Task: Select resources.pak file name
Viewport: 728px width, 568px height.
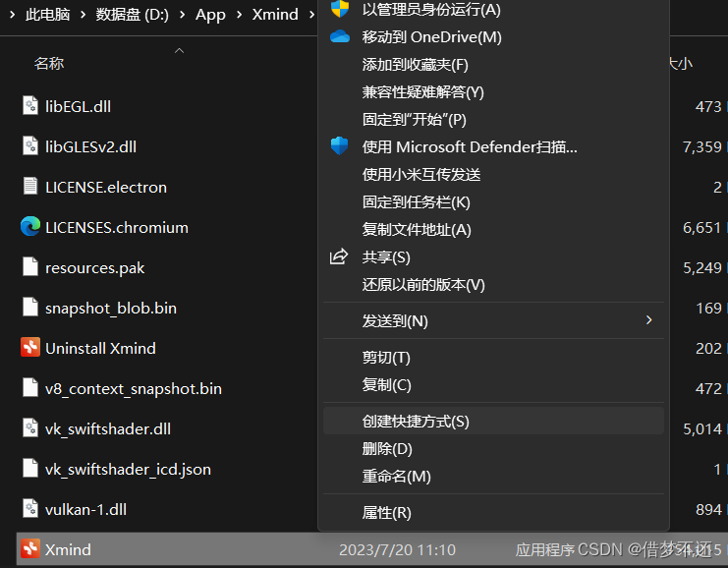Action: coord(94,268)
